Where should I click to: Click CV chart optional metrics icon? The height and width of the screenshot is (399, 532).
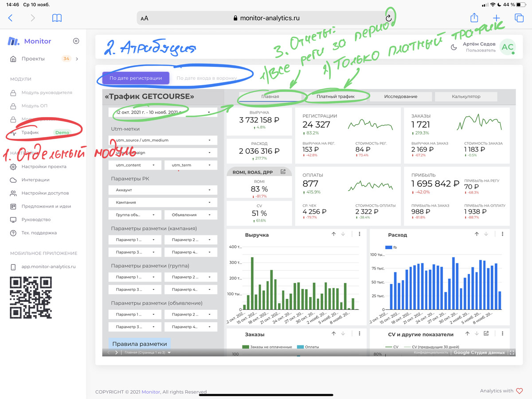[486, 334]
